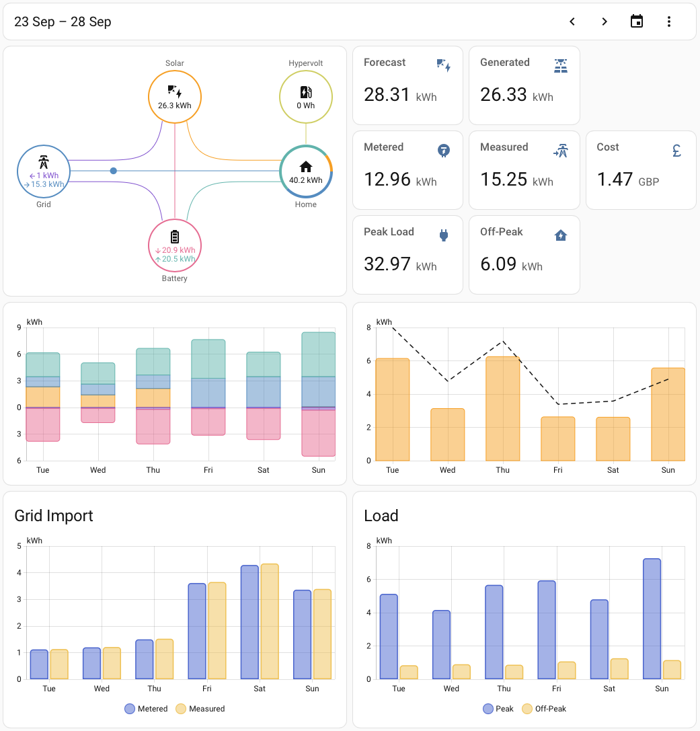Image resolution: width=700 pixels, height=731 pixels.
Task: Open the Home consumption node
Action: point(306,171)
